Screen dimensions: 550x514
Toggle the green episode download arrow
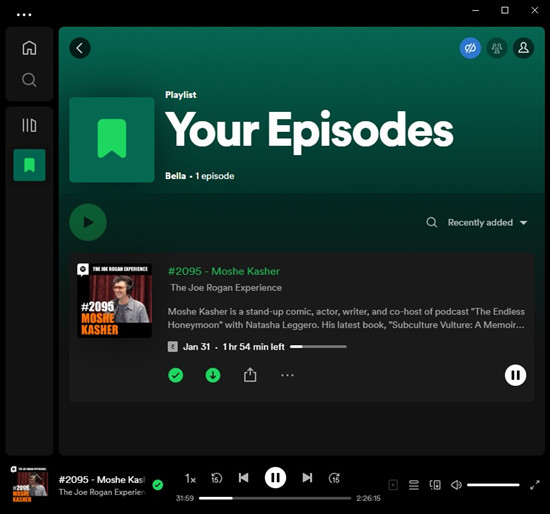pyautogui.click(x=213, y=375)
